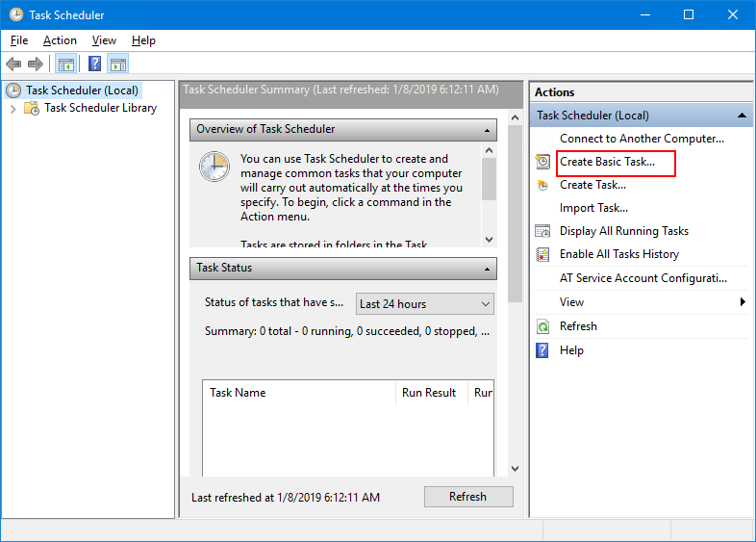Screen dimensions: 756x542
Task: Click the overview text scrollbar down arrow
Action: [x=489, y=240]
